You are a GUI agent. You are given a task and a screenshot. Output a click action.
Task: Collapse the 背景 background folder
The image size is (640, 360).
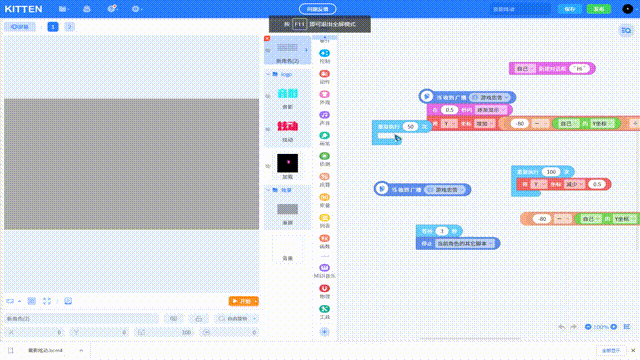pyautogui.click(x=268, y=190)
